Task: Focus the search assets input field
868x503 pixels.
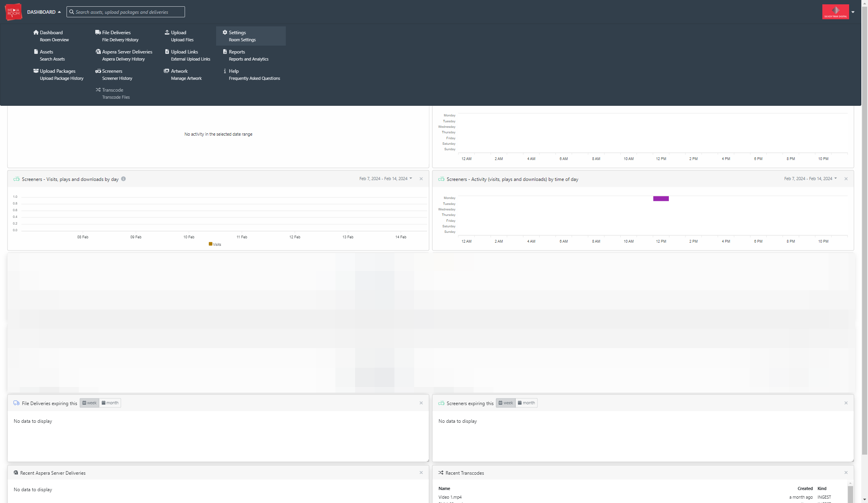Action: coord(126,12)
